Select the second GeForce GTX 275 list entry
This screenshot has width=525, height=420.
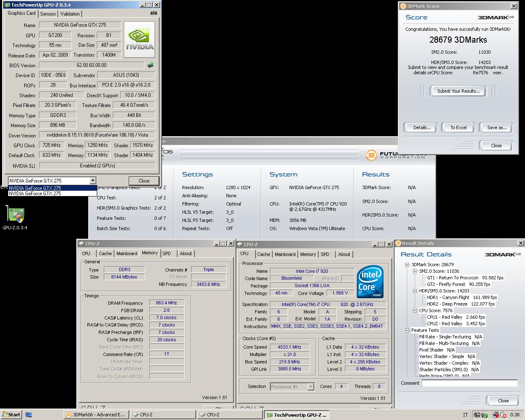(x=52, y=194)
